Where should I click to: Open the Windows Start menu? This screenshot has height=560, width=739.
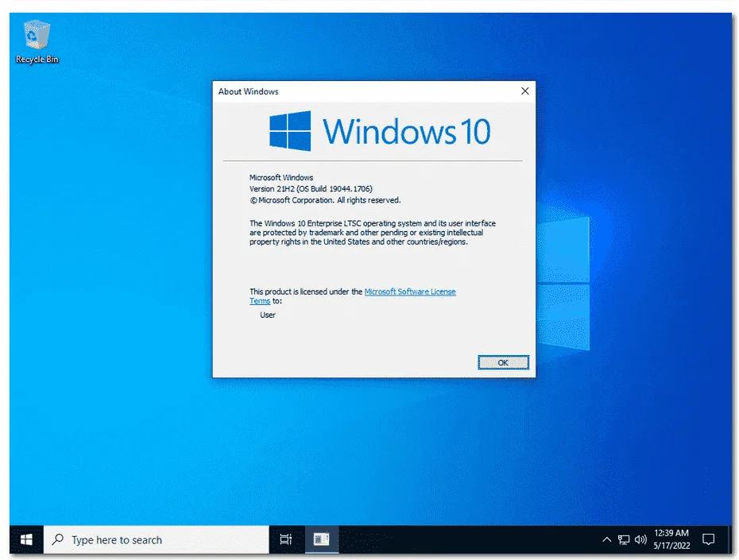[x=26, y=540]
